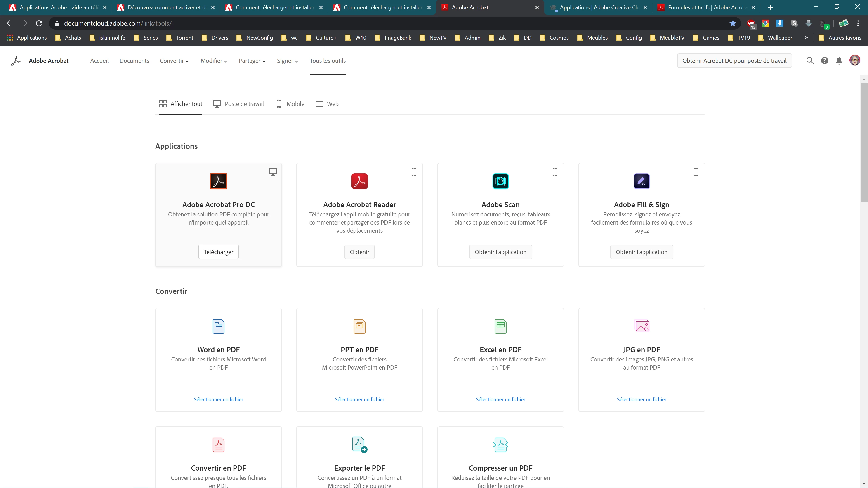The image size is (868, 488).
Task: Click the Adobe Fill & Sign app icon
Action: pos(641,181)
